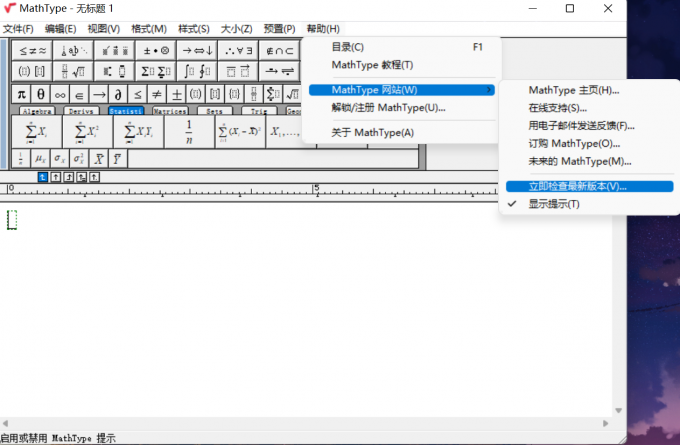Choose MathType 主页(H)... in submenu
Image resolution: width=680 pixels, height=445 pixels.
click(589, 90)
